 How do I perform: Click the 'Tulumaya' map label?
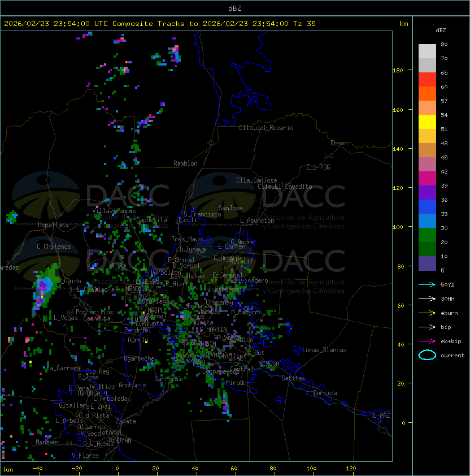click(x=193, y=249)
